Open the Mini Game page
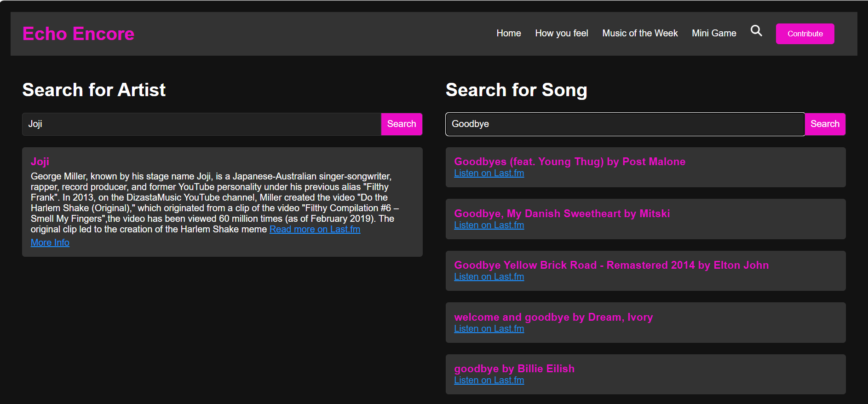868x404 pixels. tap(713, 33)
